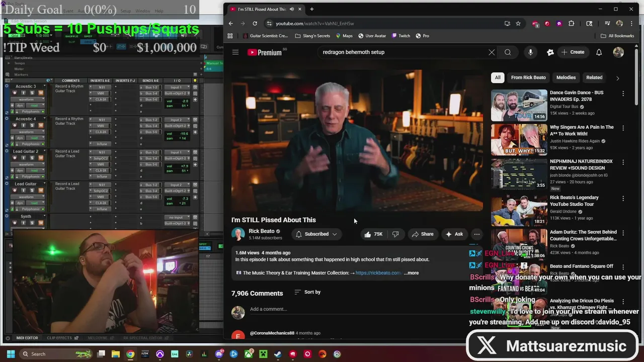644x362 pixels.
Task: Open File Explorer on the taskbar
Action: click(x=116, y=354)
